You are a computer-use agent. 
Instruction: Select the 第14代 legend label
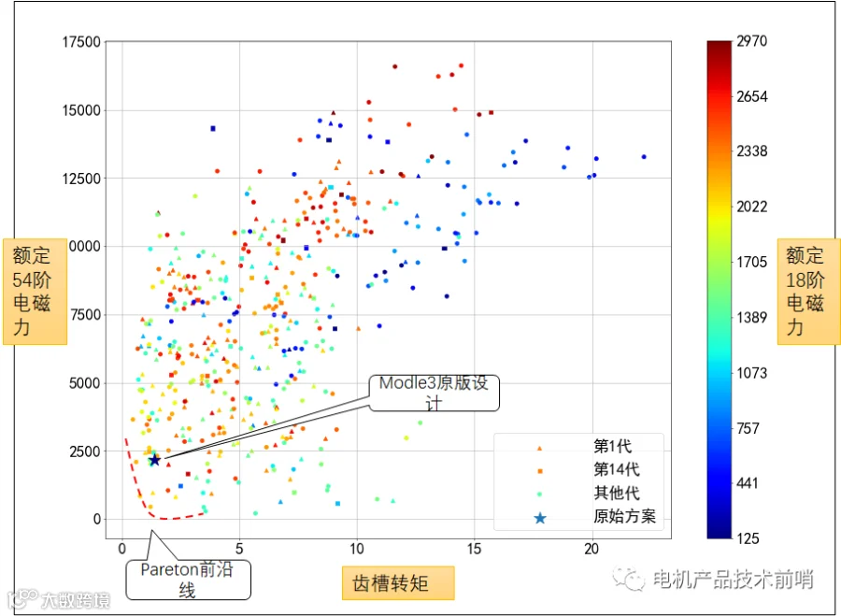tap(617, 469)
